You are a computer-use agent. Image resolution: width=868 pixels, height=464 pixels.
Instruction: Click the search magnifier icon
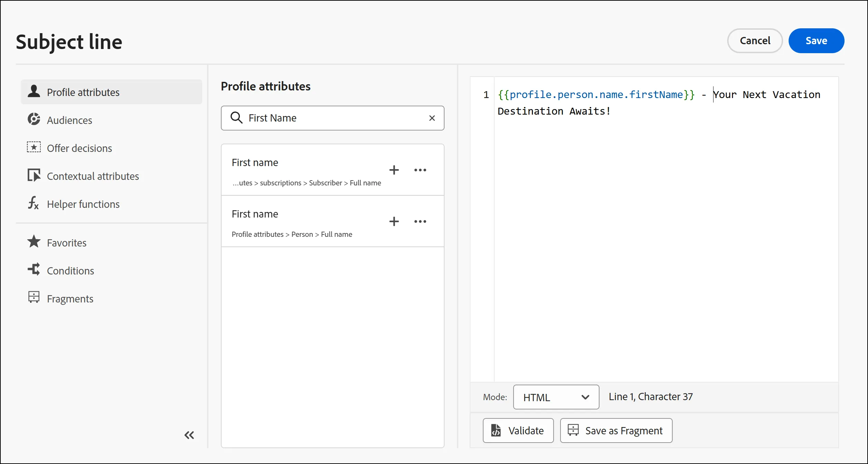pyautogui.click(x=236, y=118)
